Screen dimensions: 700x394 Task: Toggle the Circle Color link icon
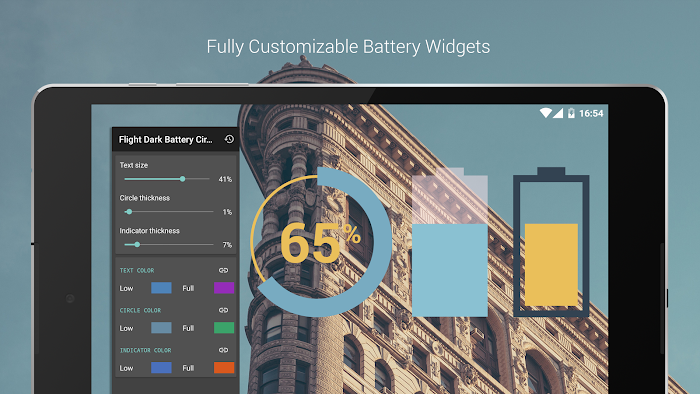coord(223,310)
